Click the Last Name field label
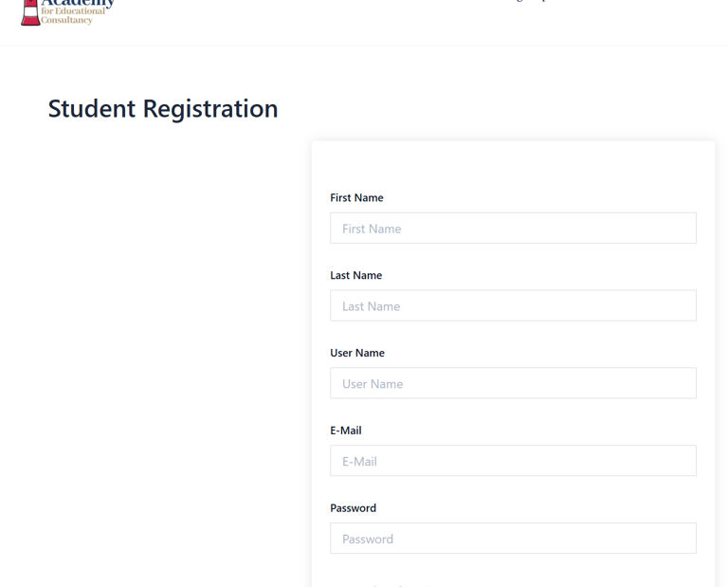The width and height of the screenshot is (728, 587). pos(355,276)
